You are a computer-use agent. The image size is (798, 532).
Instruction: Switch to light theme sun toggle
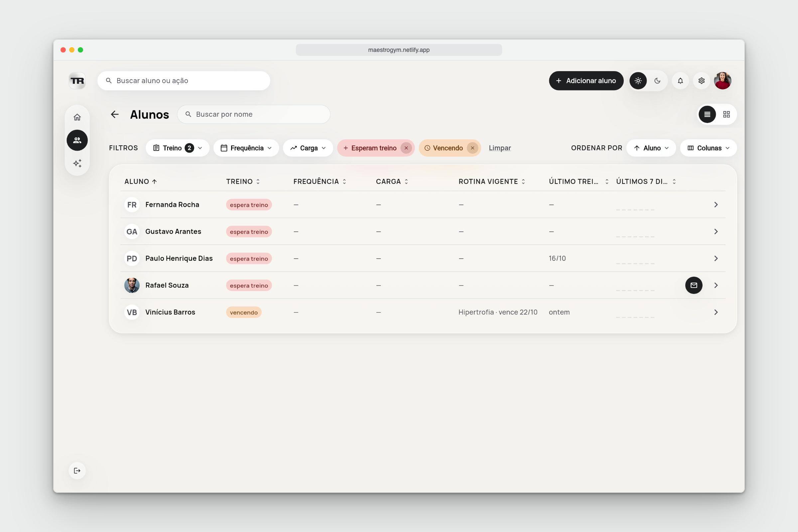pyautogui.click(x=638, y=81)
